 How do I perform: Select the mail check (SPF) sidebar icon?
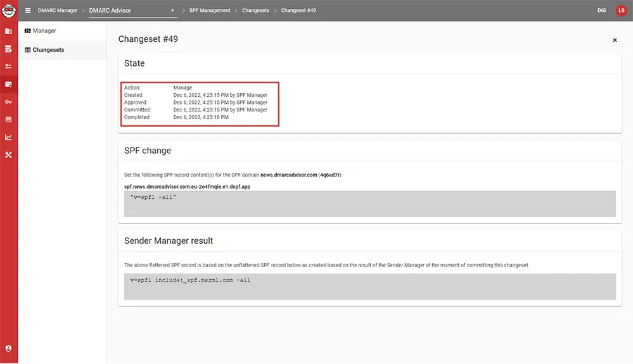point(8,84)
